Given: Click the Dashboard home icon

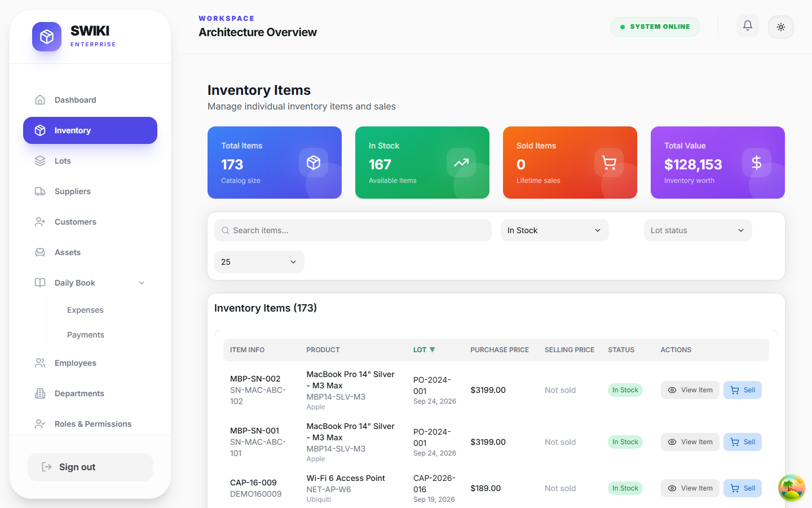Looking at the screenshot, I should click(40, 100).
